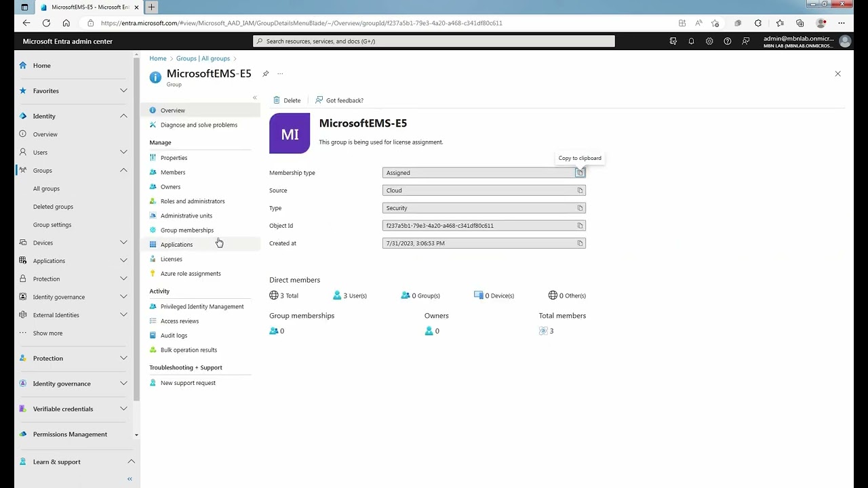Open Applications in group menu
This screenshot has width=868, height=488.
200,245
